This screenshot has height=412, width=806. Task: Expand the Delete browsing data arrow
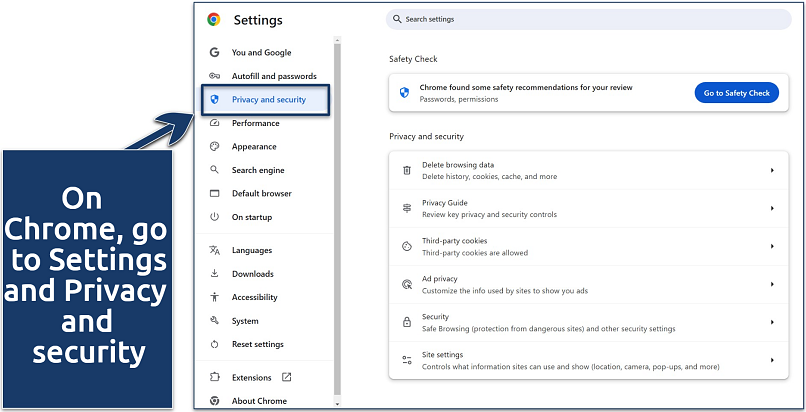coord(772,171)
